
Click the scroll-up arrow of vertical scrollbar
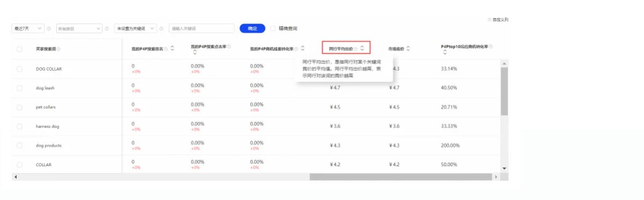click(x=504, y=63)
